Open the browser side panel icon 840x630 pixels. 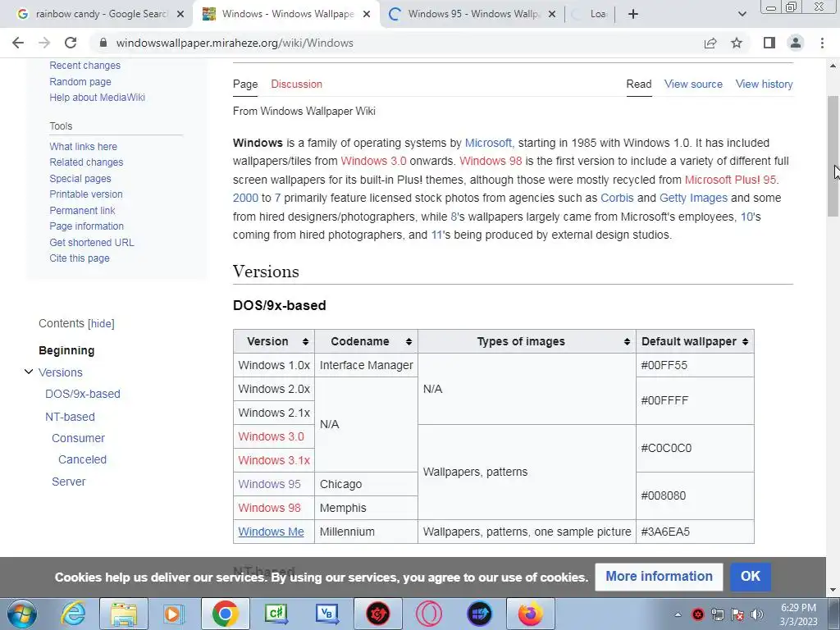pos(769,43)
